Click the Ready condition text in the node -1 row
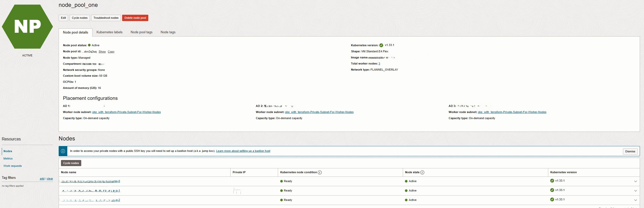This screenshot has width=644, height=208. pos(288,191)
